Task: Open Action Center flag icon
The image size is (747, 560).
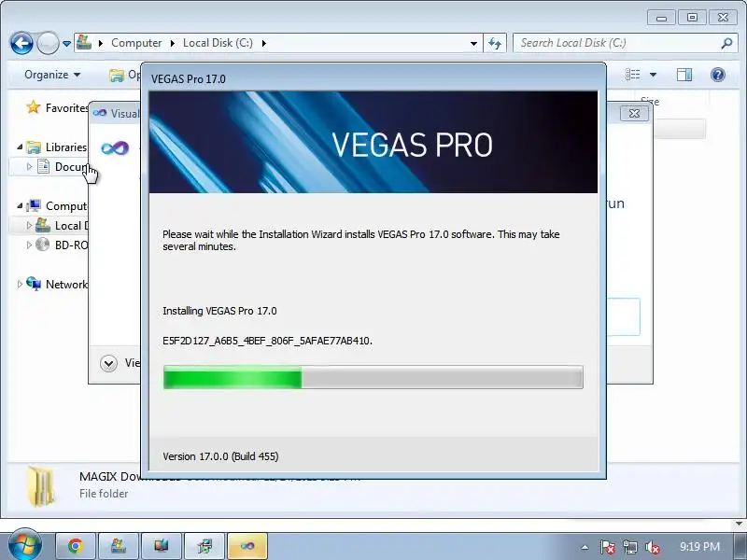Action: 608,547
